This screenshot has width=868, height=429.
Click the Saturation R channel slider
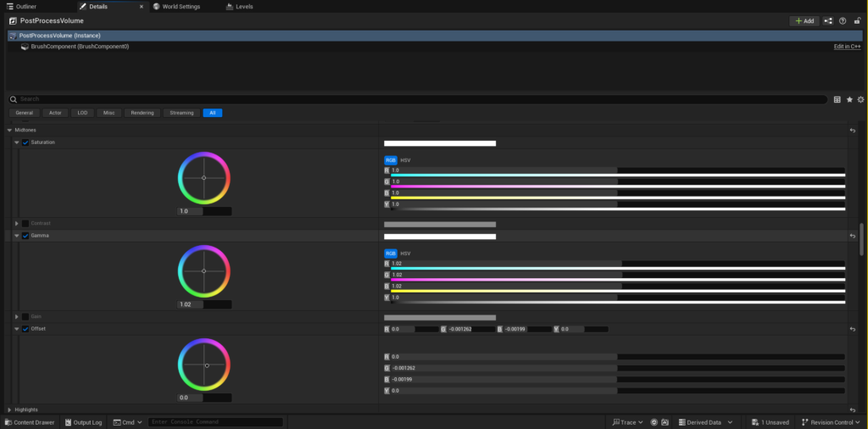pyautogui.click(x=618, y=170)
